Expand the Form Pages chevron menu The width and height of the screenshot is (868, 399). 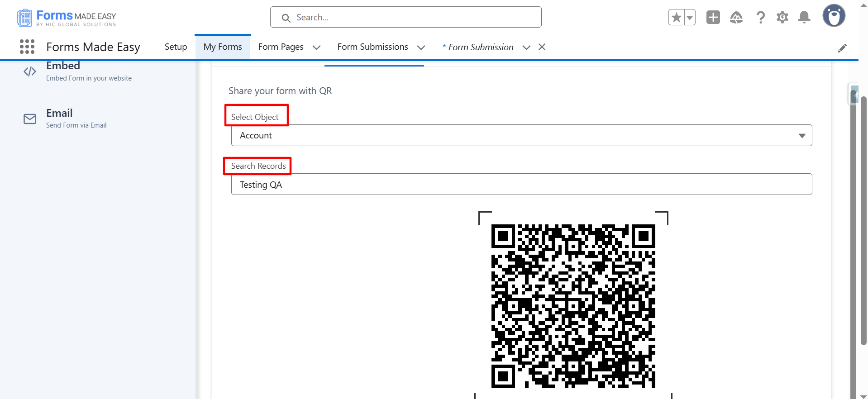[x=317, y=47]
